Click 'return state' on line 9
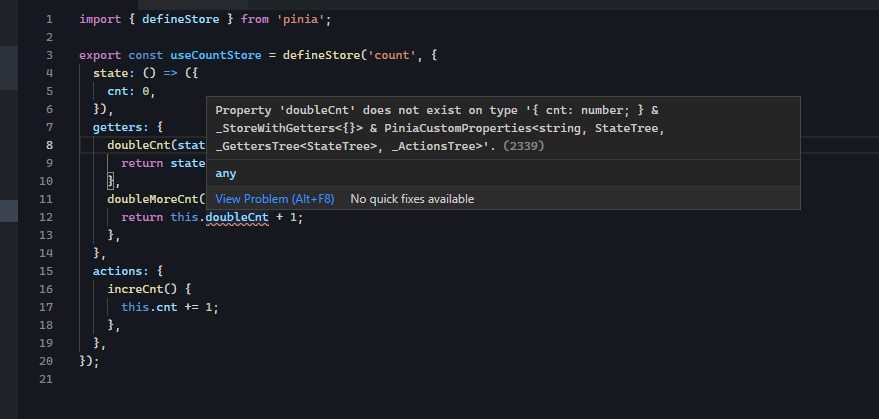The width and height of the screenshot is (879, 419). click(x=163, y=163)
